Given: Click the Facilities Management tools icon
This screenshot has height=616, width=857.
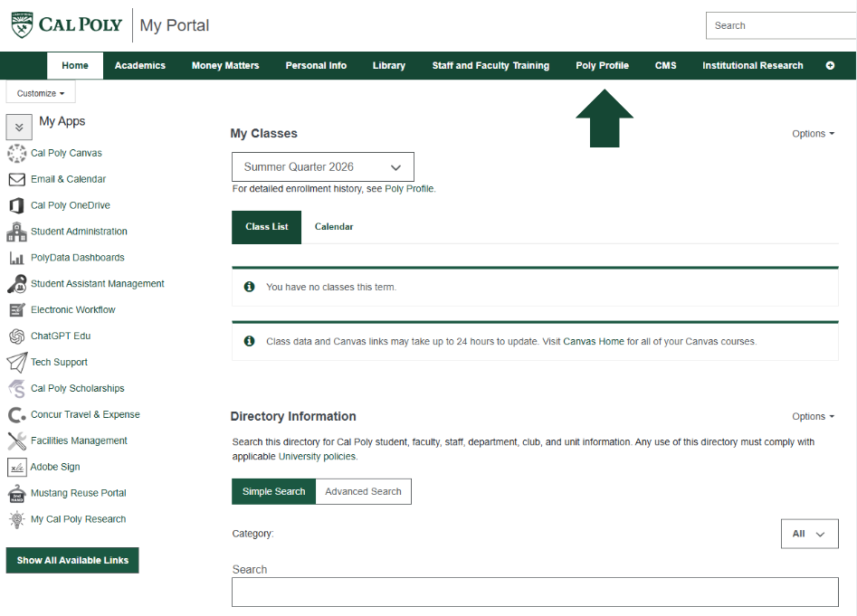Looking at the screenshot, I should pyautogui.click(x=17, y=441).
